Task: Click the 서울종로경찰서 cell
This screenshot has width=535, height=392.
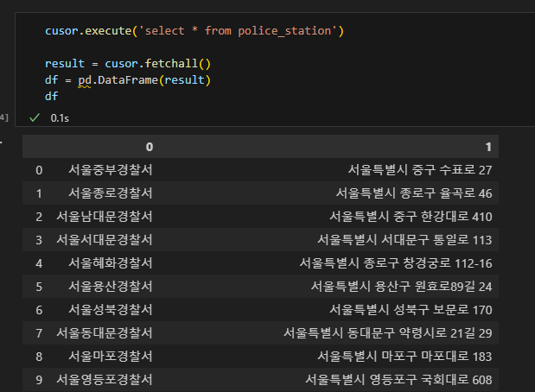Action: point(111,193)
